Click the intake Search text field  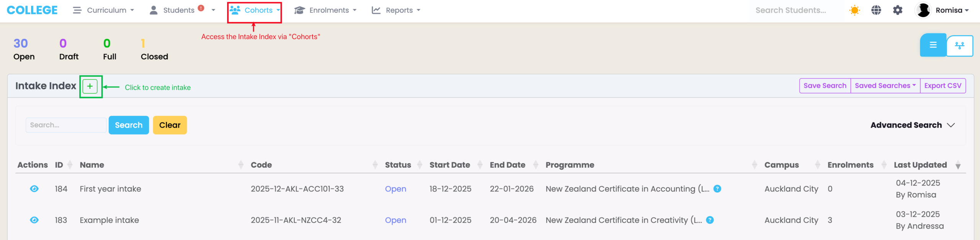pyautogui.click(x=66, y=125)
